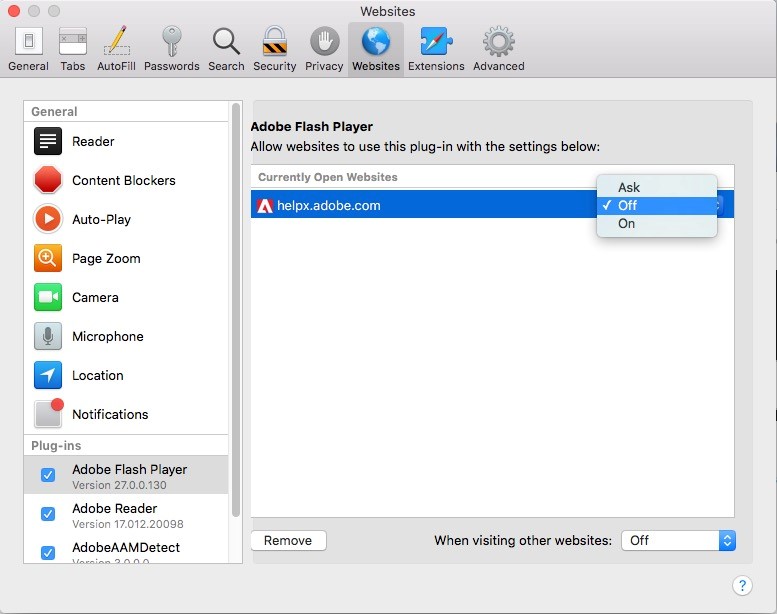
Task: Click the sidebar vertical scrollbar
Action: click(x=236, y=300)
